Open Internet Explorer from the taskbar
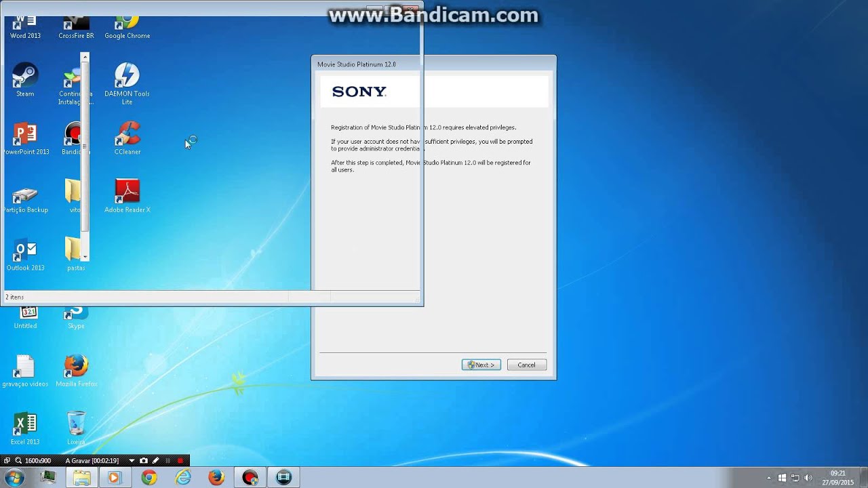This screenshot has width=868, height=488. pos(182,478)
